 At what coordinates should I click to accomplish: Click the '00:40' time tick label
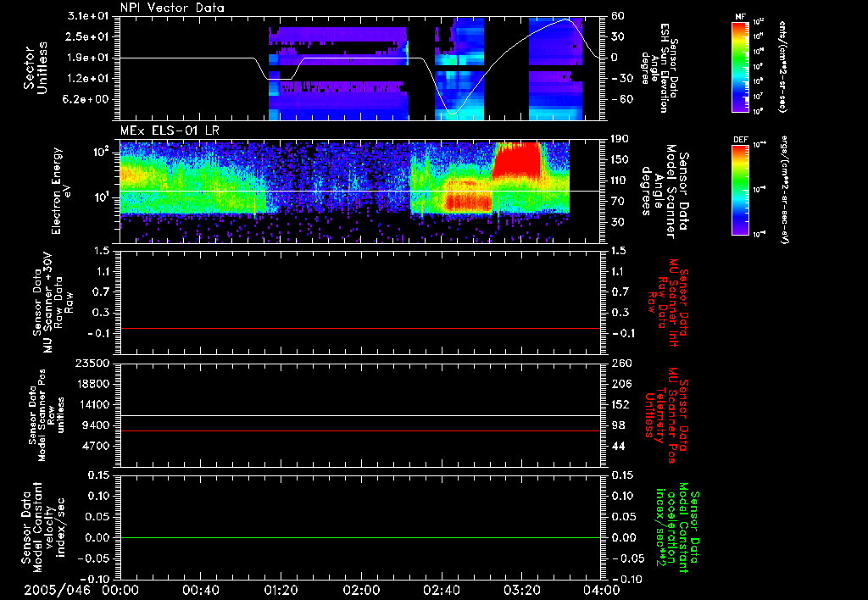pos(200,590)
